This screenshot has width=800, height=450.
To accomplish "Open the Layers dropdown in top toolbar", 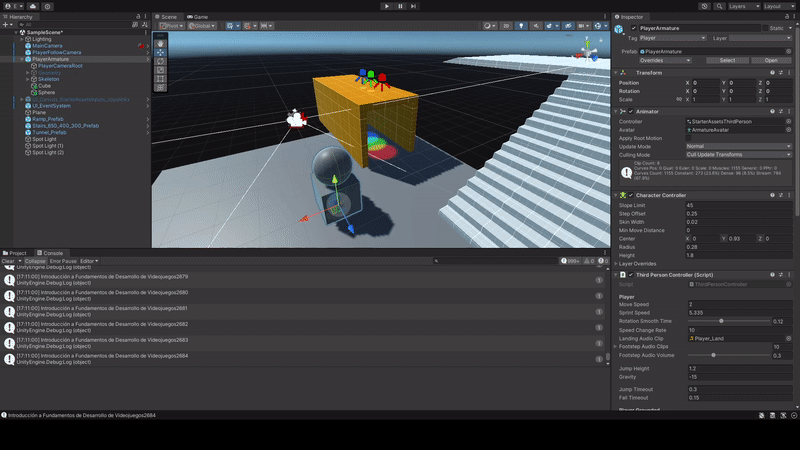I will [738, 6].
